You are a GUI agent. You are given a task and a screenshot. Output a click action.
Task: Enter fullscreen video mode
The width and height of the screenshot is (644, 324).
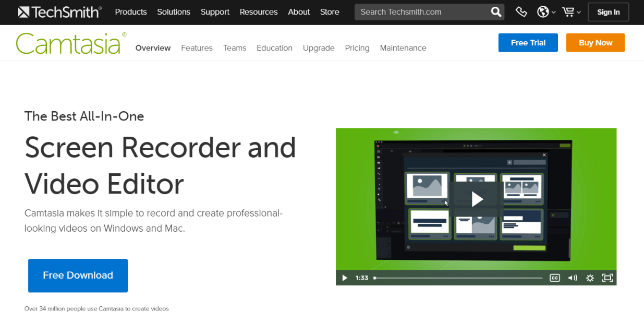point(607,278)
